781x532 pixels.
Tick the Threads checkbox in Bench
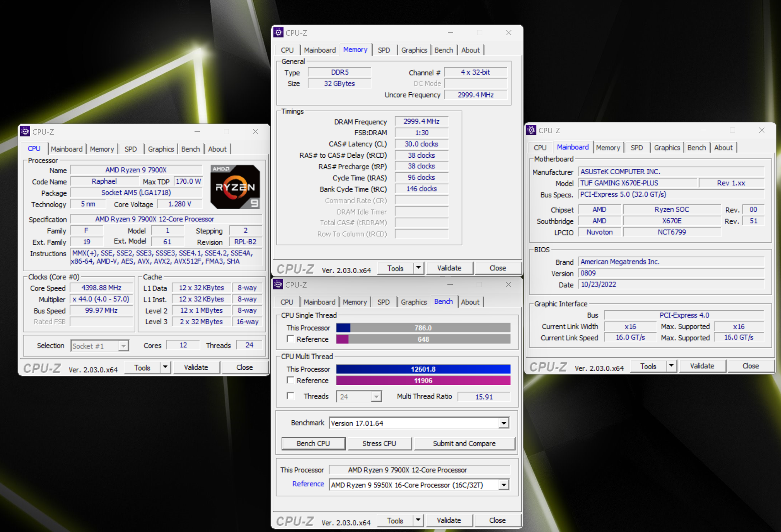[x=290, y=396]
